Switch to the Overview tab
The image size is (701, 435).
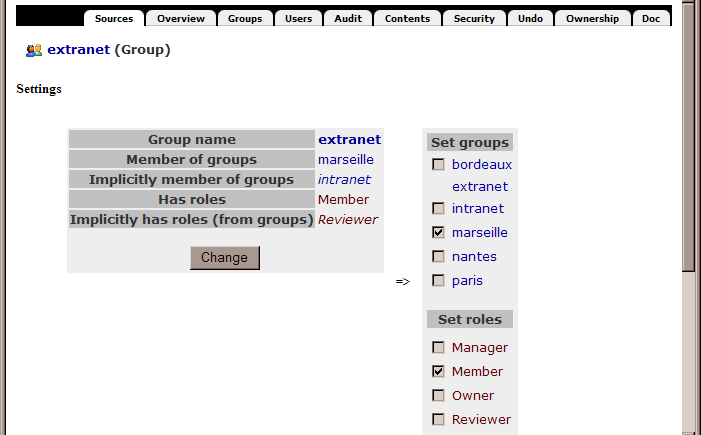(x=181, y=18)
